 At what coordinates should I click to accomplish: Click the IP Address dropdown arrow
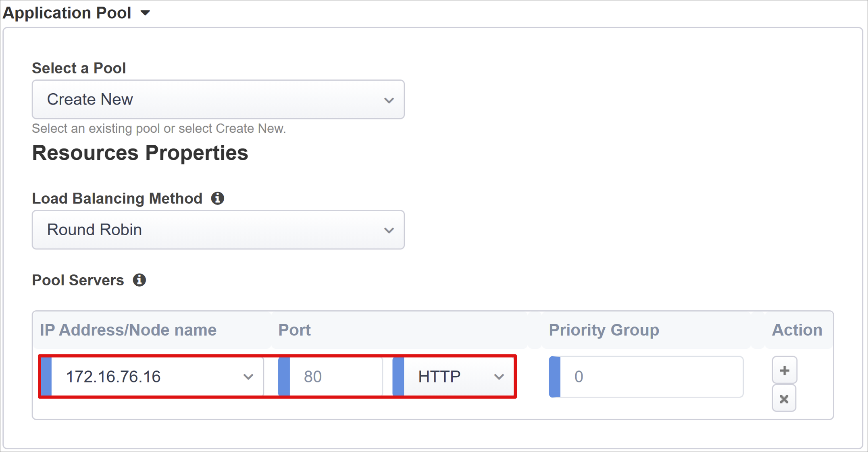249,376
